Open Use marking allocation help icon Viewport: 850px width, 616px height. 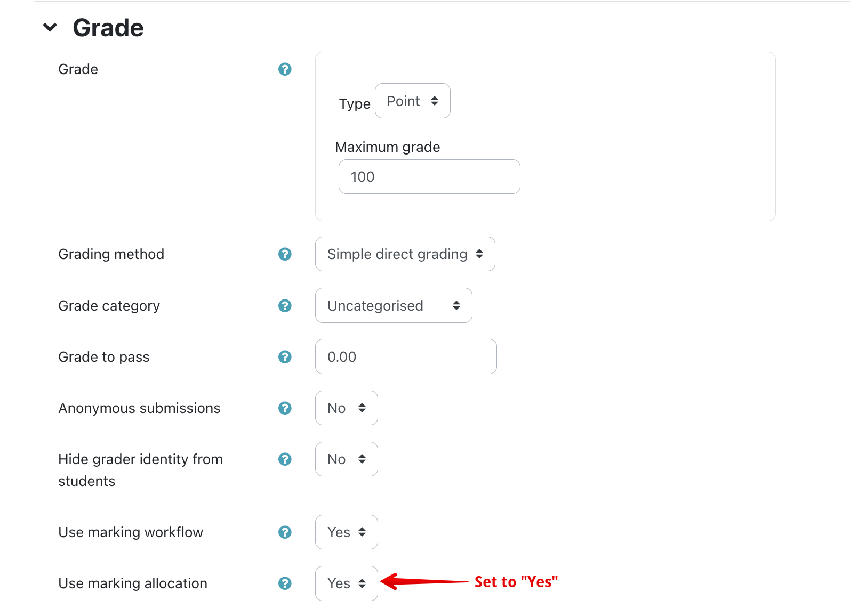click(285, 583)
